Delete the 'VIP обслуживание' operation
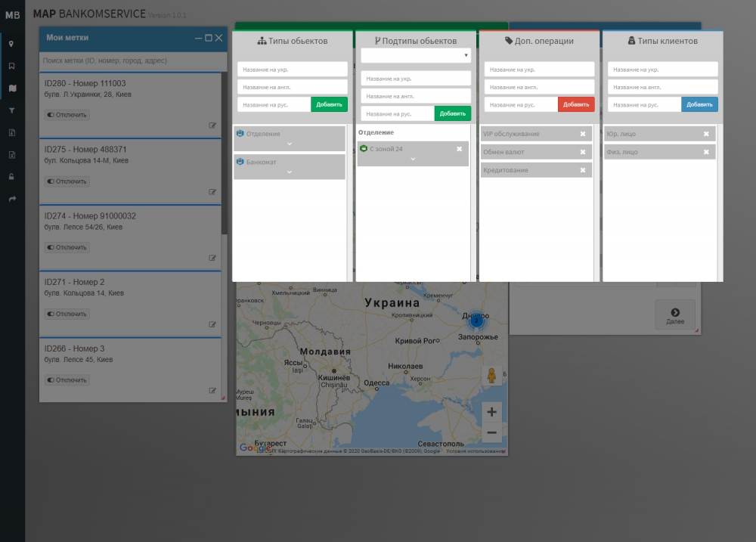Viewport: 756px width, 542px height. [x=582, y=134]
